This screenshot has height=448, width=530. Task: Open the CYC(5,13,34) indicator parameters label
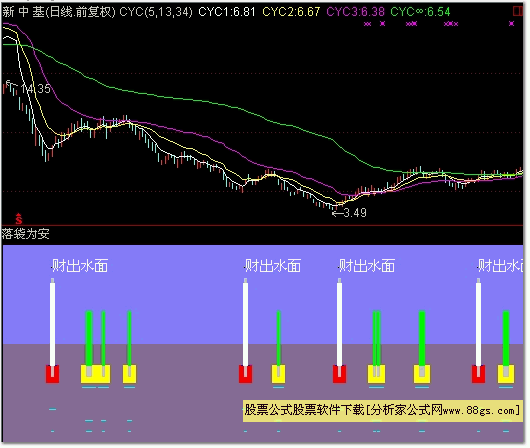coord(156,12)
